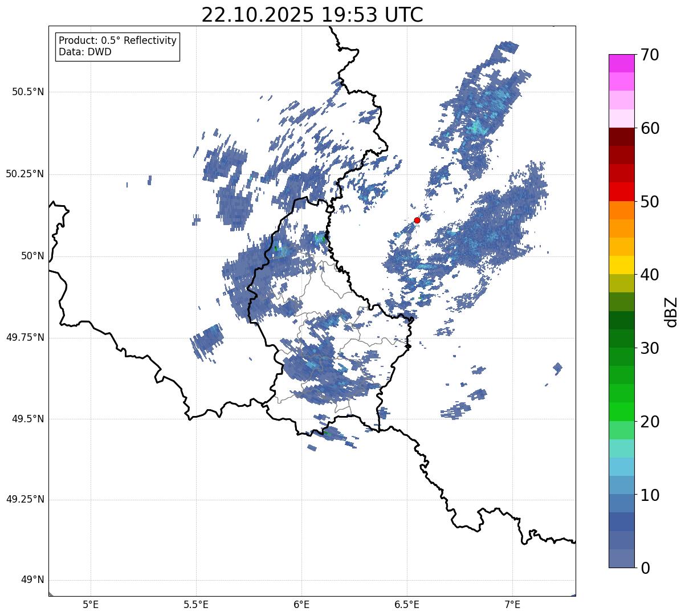This screenshot has width=685, height=616.
Task: Click the dBZ colorbar axis label
Action: pos(671,311)
